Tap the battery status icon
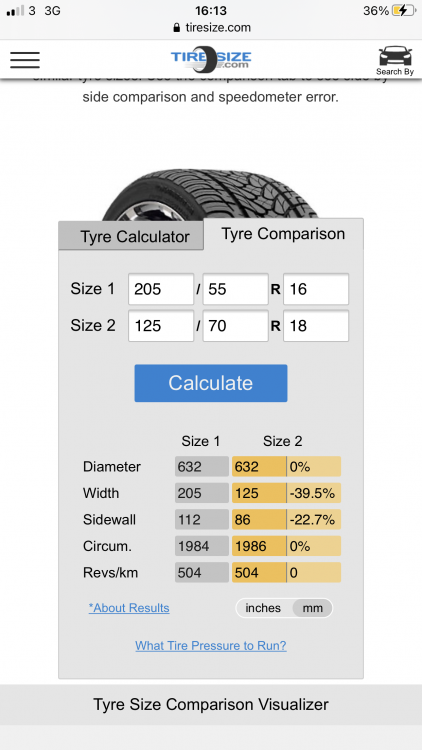 [x=403, y=11]
